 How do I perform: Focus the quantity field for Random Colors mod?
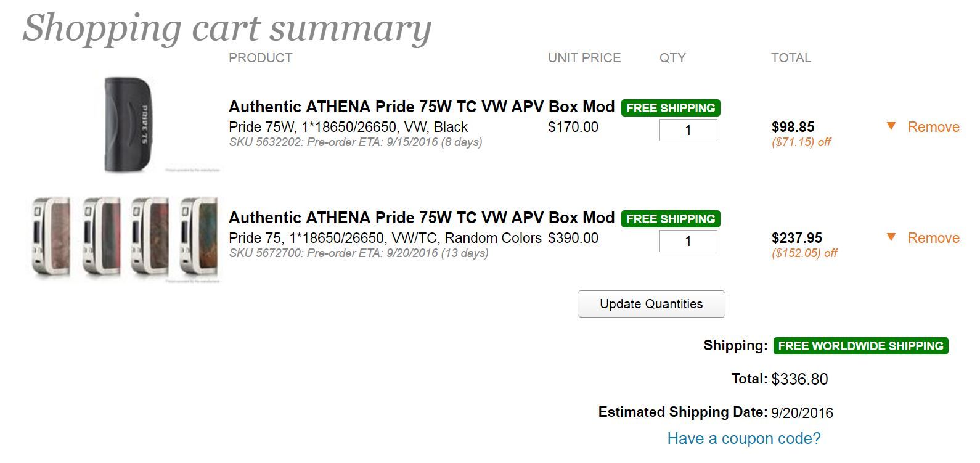click(688, 241)
